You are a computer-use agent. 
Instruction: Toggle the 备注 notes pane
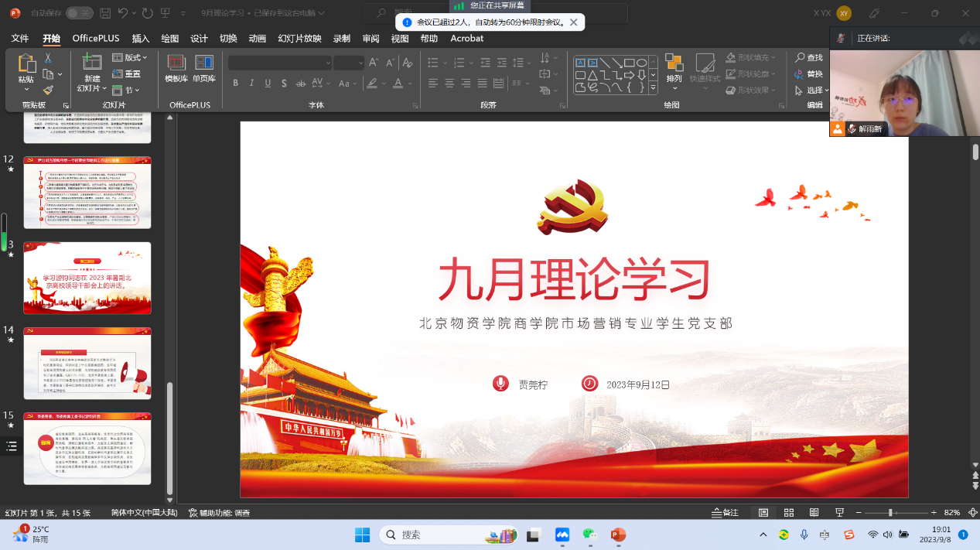point(725,513)
